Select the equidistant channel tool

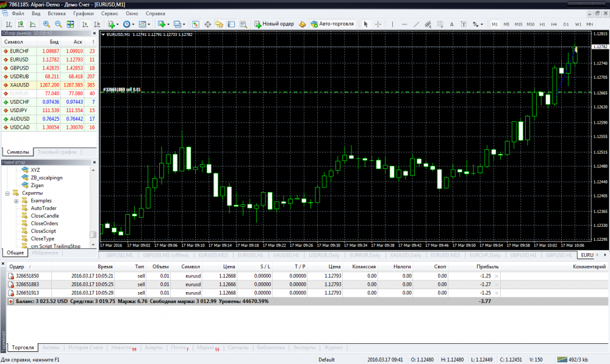coord(428,24)
